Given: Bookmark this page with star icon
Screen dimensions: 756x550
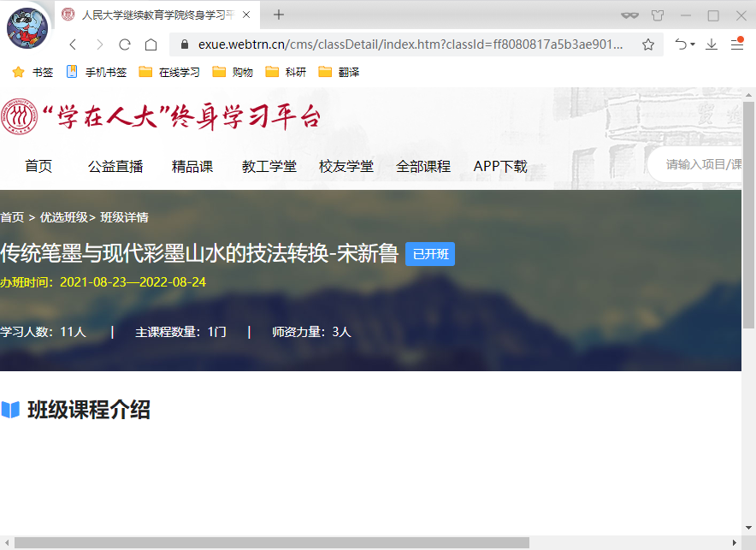Looking at the screenshot, I should click(x=648, y=44).
